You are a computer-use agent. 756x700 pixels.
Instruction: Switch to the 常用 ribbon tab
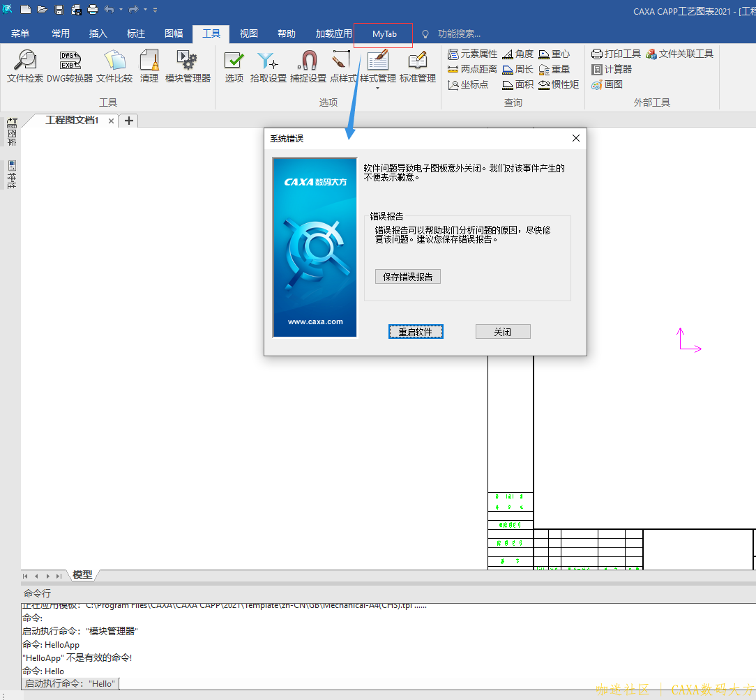click(x=61, y=33)
